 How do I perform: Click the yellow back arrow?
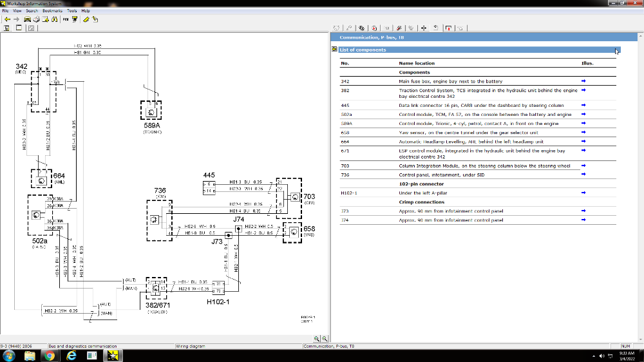[x=6, y=19]
